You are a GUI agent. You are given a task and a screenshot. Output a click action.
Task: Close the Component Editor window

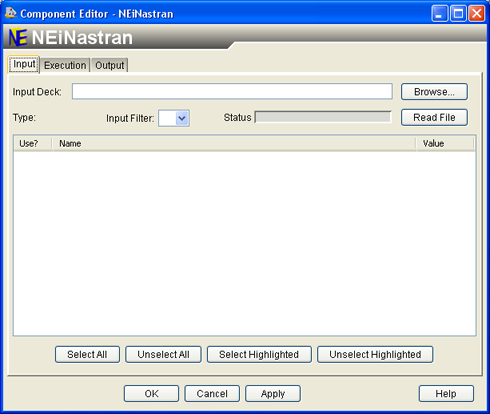tap(477, 14)
